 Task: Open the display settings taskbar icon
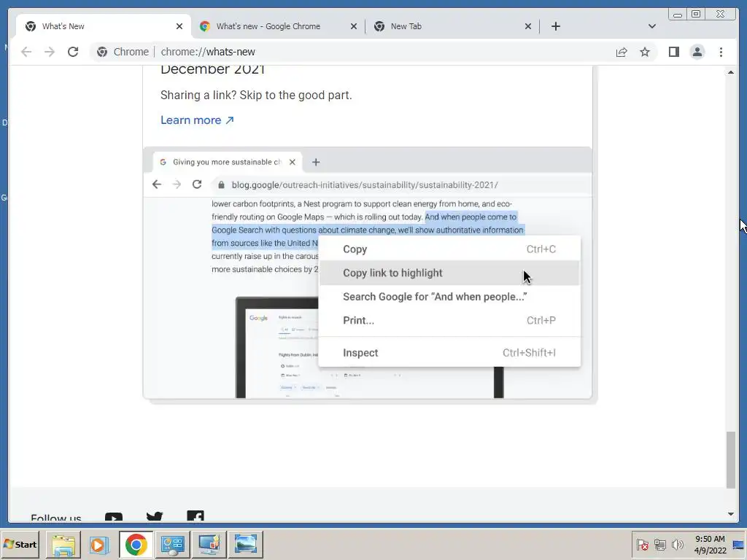pos(209,544)
